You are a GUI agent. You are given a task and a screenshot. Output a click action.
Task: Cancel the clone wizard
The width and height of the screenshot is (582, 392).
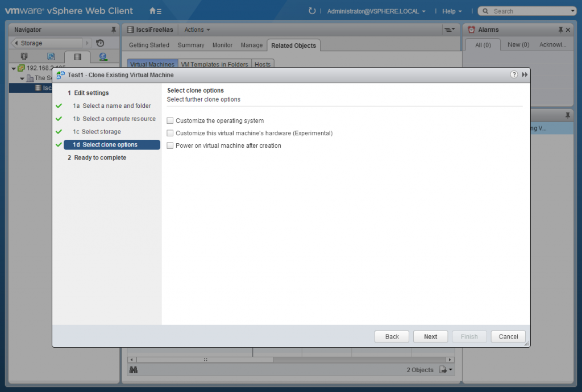pos(508,336)
